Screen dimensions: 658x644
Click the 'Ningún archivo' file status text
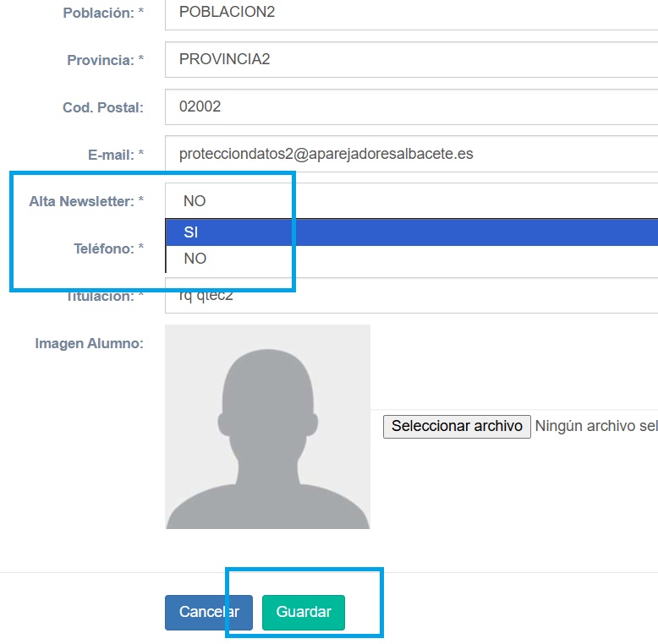coord(595,426)
